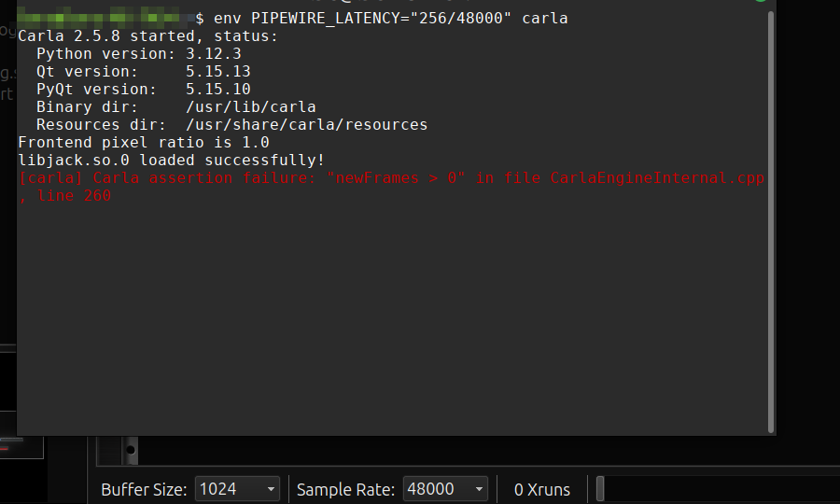Click the DSP load progress bar
840x504 pixels.
tap(718, 489)
